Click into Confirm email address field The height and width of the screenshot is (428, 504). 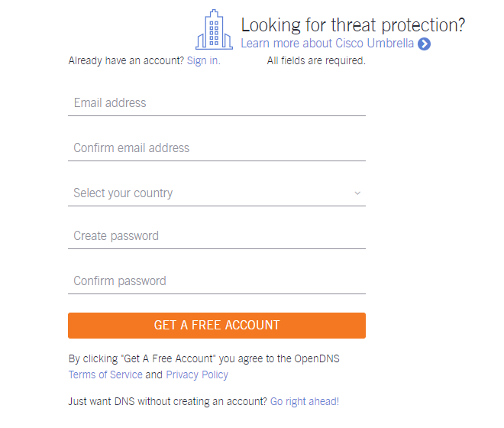pos(217,148)
